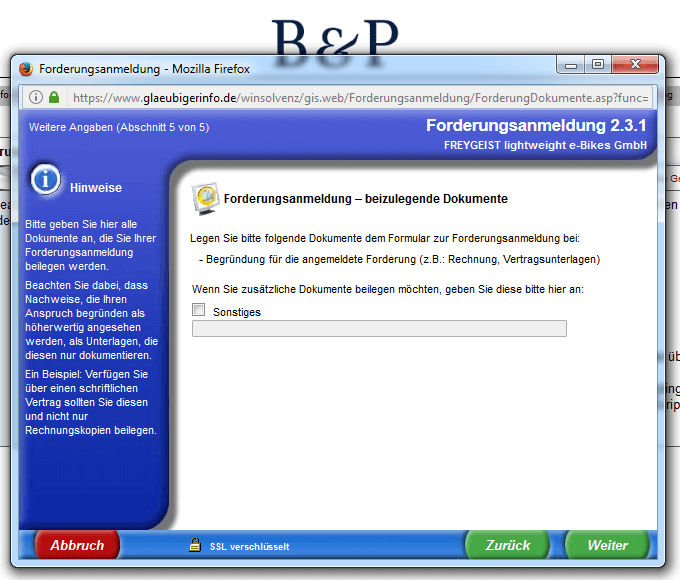Continue with the Weiter button
Viewport: 680px width, 580px height.
[607, 545]
